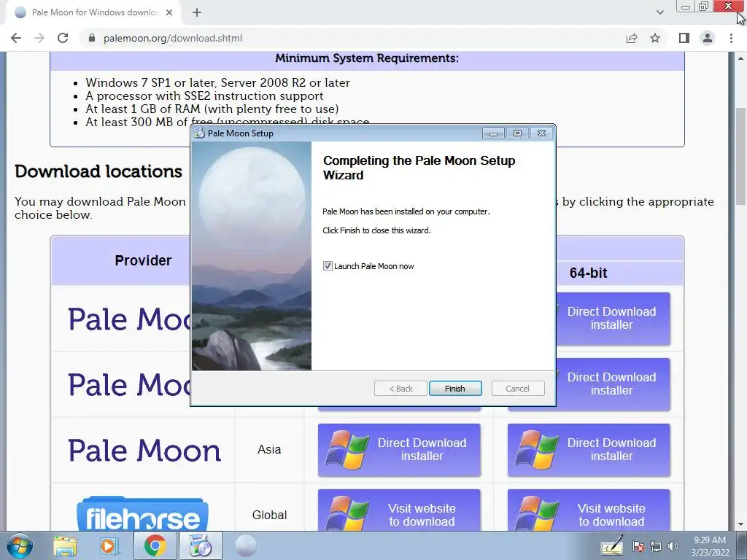The width and height of the screenshot is (747, 560).
Task: Click the site lock icon in the address bar
Action: [92, 38]
